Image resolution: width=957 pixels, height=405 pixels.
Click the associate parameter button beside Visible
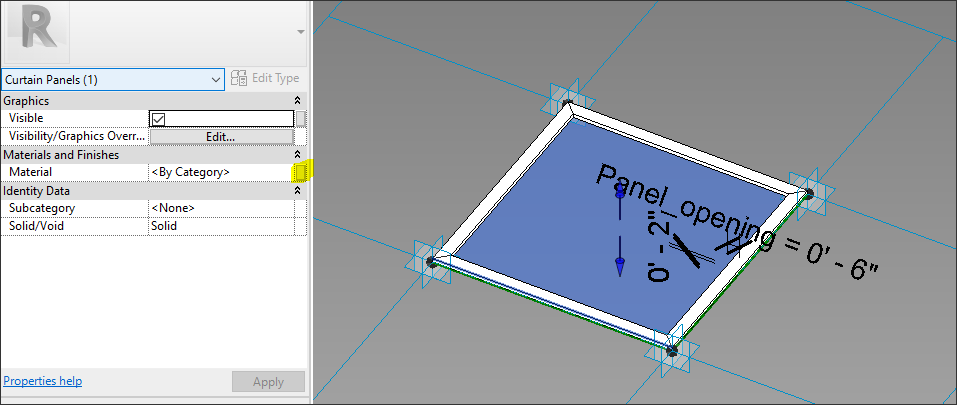pos(301,118)
